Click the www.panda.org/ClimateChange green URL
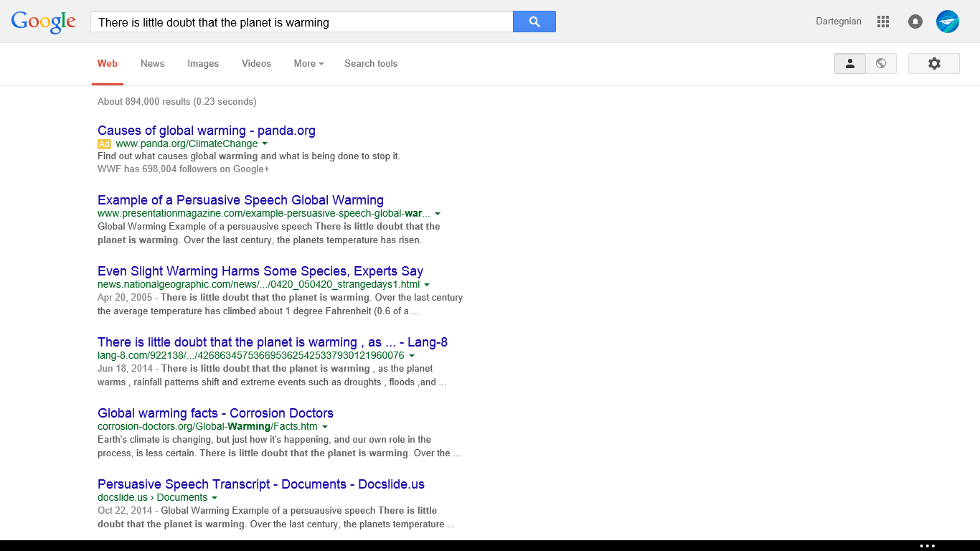The image size is (980, 551). click(x=187, y=143)
